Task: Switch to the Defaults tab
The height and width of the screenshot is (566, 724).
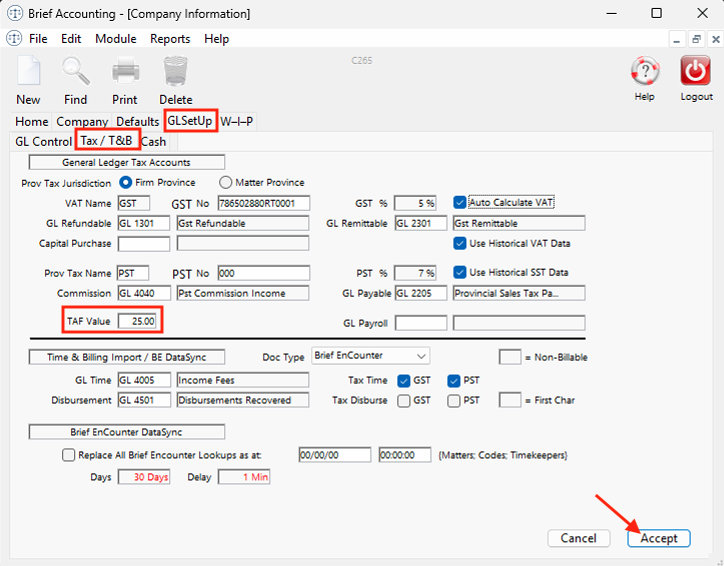Action: pos(137,121)
